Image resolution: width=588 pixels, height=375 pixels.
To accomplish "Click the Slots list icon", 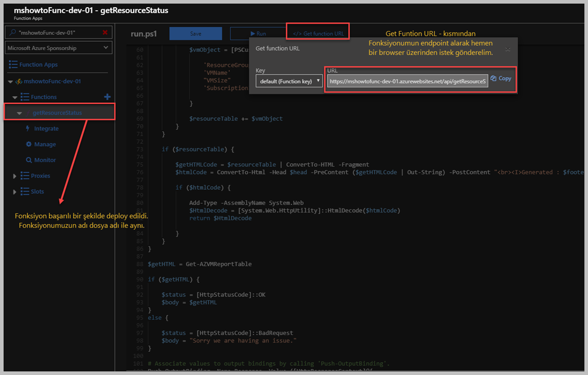I will pyautogui.click(x=25, y=191).
